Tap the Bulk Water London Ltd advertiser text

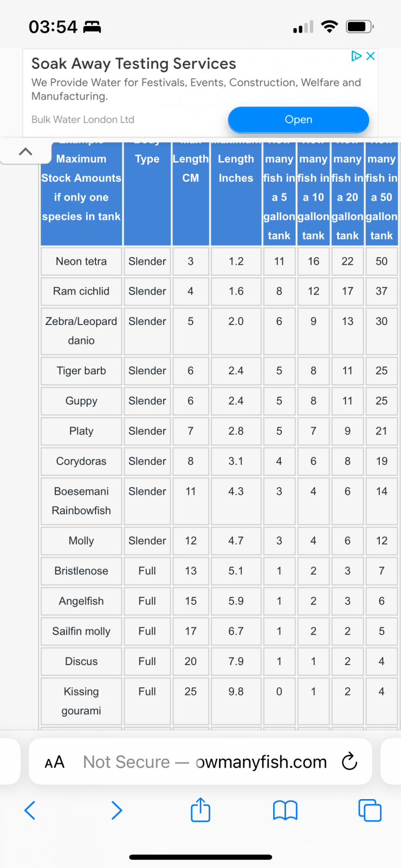83,119
